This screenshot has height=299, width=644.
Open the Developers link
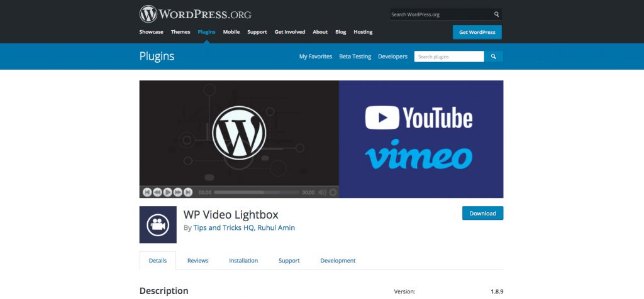coord(392,57)
